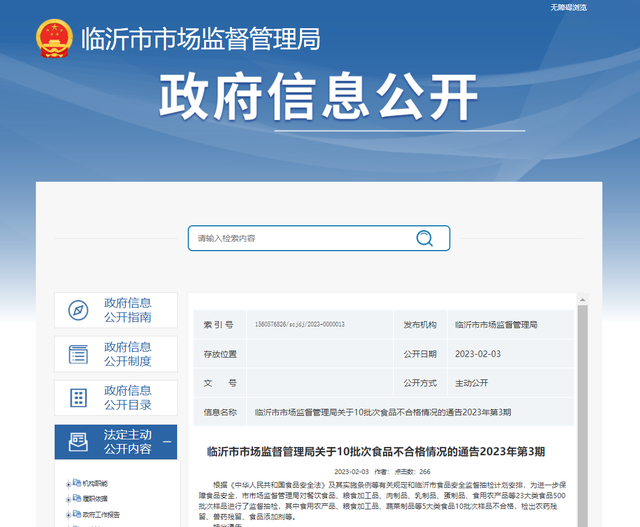This screenshot has height=527, width=640.
Task: Click the 信息名称 label cell
Action: pos(220,412)
